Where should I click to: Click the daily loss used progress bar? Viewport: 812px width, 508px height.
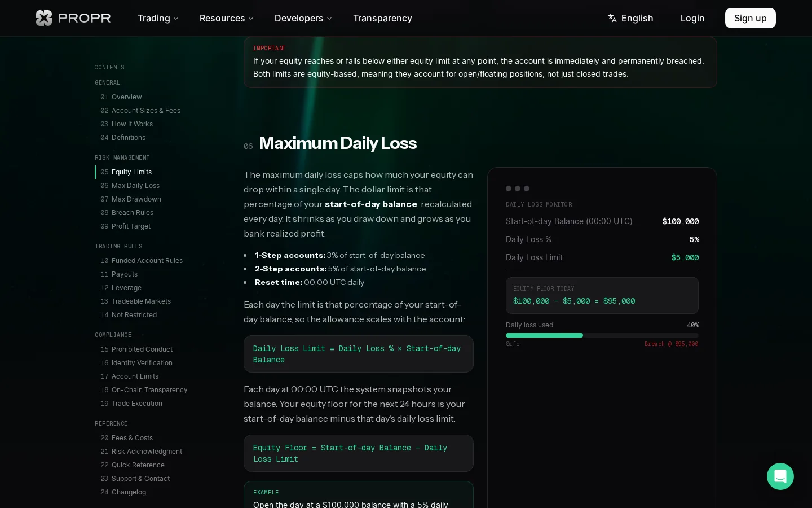(602, 335)
